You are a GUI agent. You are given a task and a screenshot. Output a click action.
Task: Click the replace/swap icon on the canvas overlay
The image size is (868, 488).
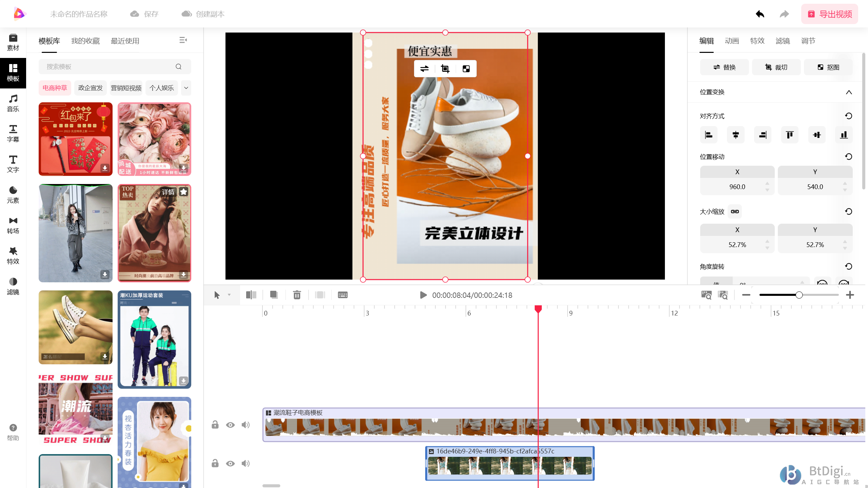[424, 68]
